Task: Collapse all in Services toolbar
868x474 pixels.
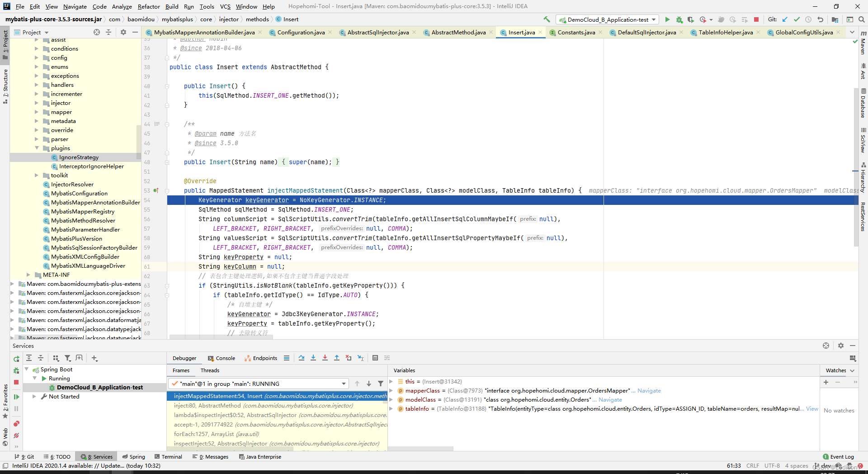Action: (x=41, y=358)
